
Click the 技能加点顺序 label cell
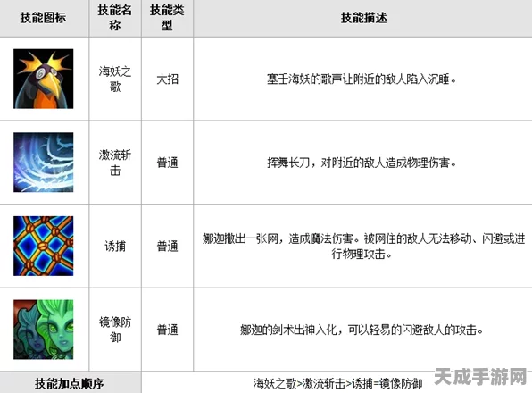click(70, 383)
